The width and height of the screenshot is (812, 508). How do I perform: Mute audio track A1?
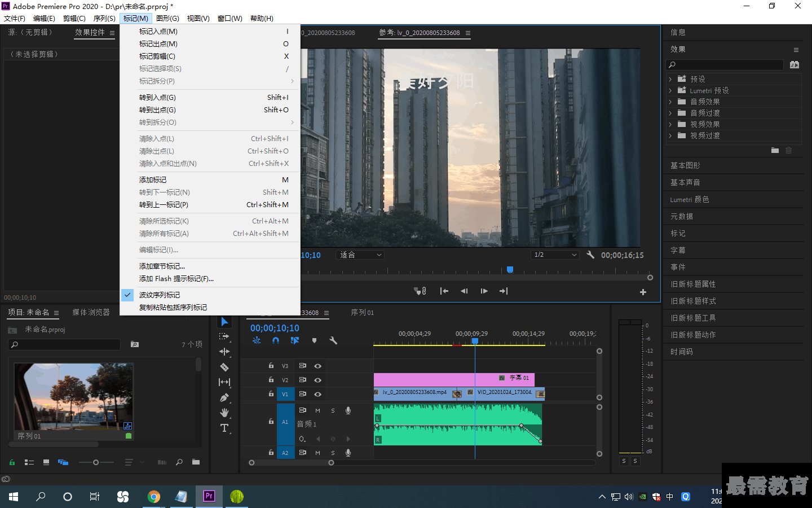click(x=317, y=410)
